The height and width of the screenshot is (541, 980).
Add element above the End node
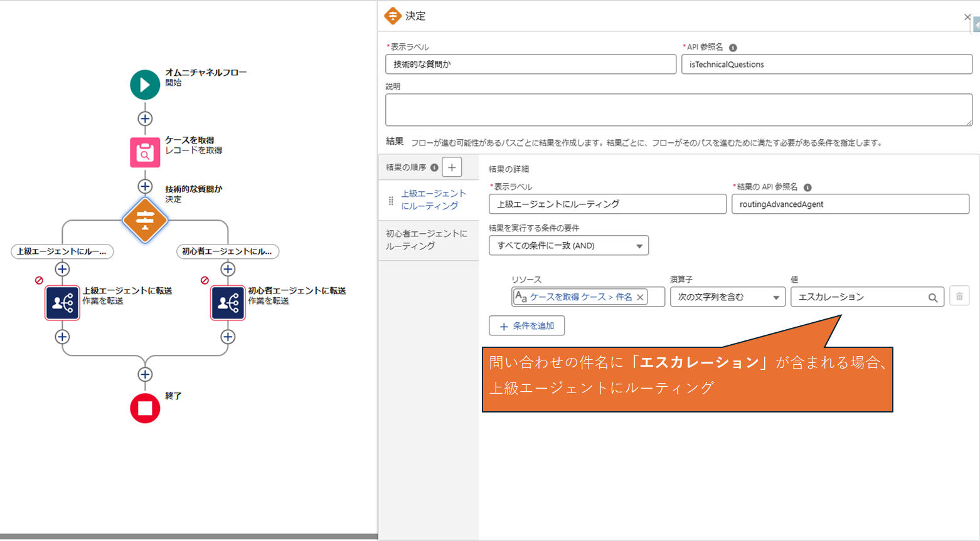[x=145, y=374]
